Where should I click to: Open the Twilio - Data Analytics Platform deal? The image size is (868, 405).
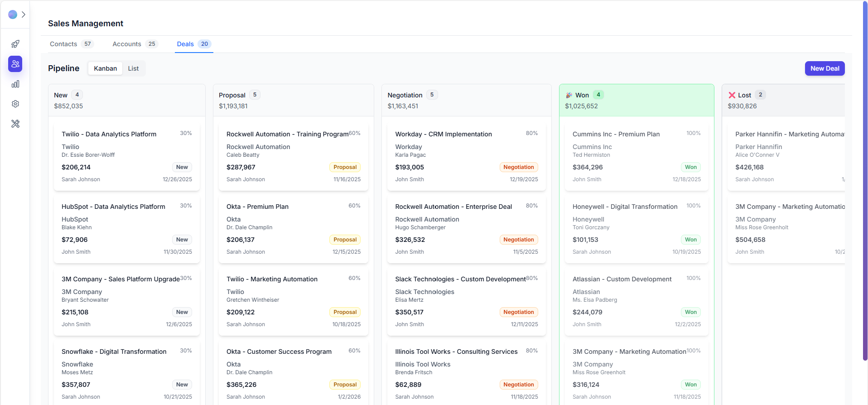109,134
